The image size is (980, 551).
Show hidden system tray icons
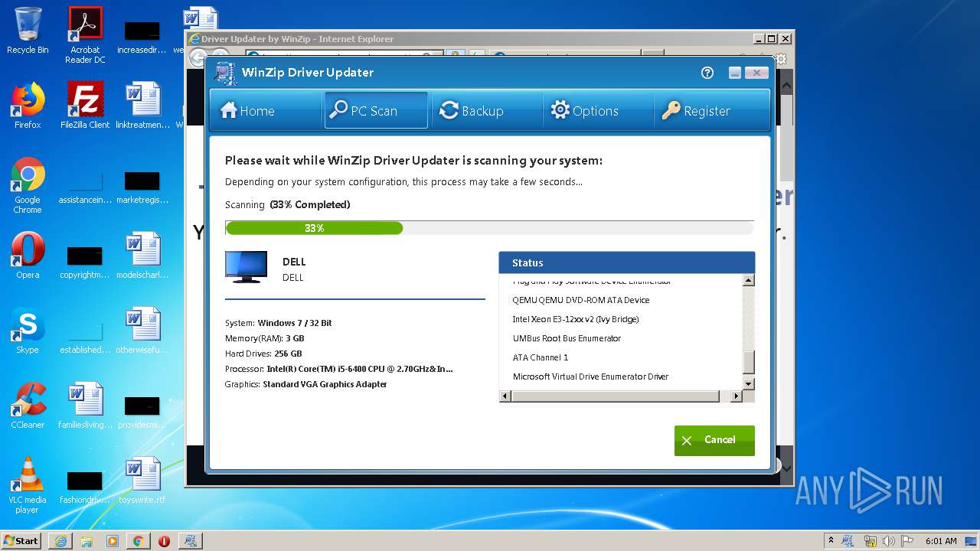[831, 540]
